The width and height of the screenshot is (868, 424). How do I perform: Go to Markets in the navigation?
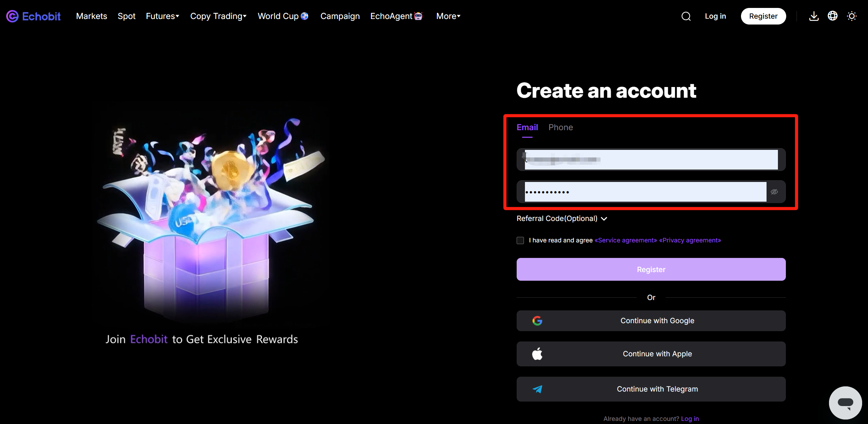click(x=91, y=16)
